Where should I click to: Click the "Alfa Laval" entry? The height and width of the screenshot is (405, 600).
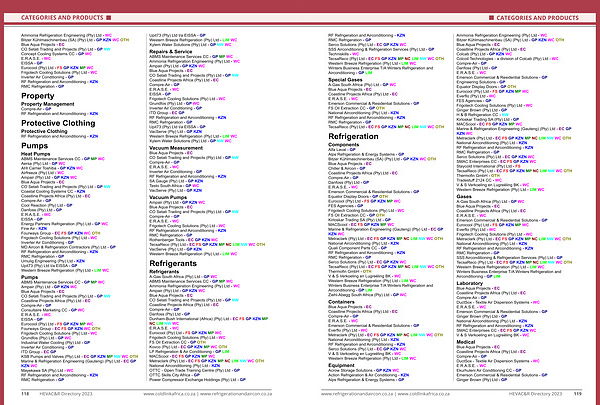[x=342, y=150]
